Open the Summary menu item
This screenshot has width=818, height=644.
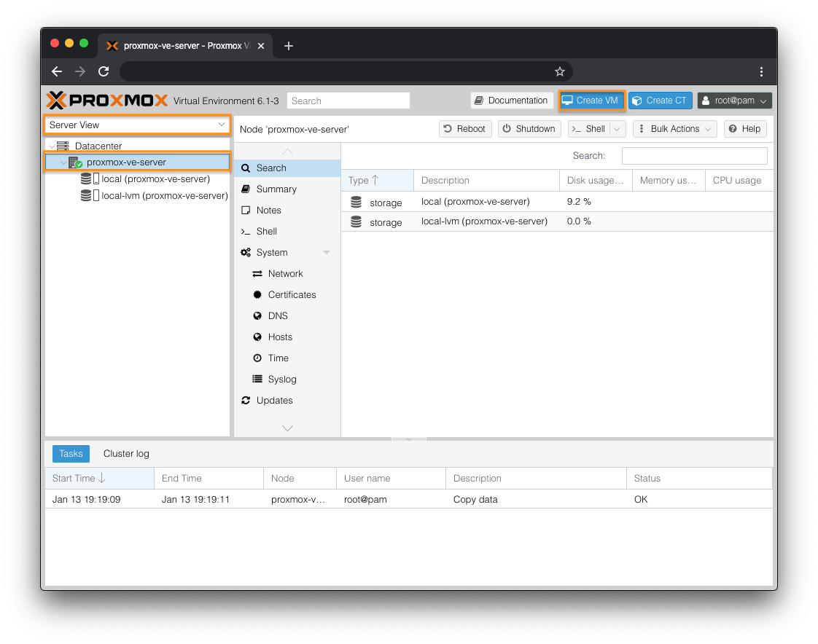287,189
